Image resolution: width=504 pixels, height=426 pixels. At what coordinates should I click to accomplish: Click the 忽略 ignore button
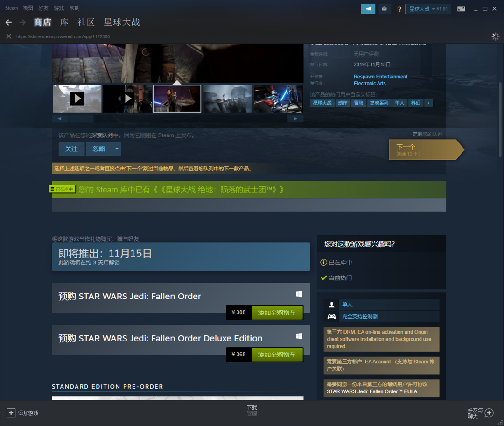pos(99,149)
